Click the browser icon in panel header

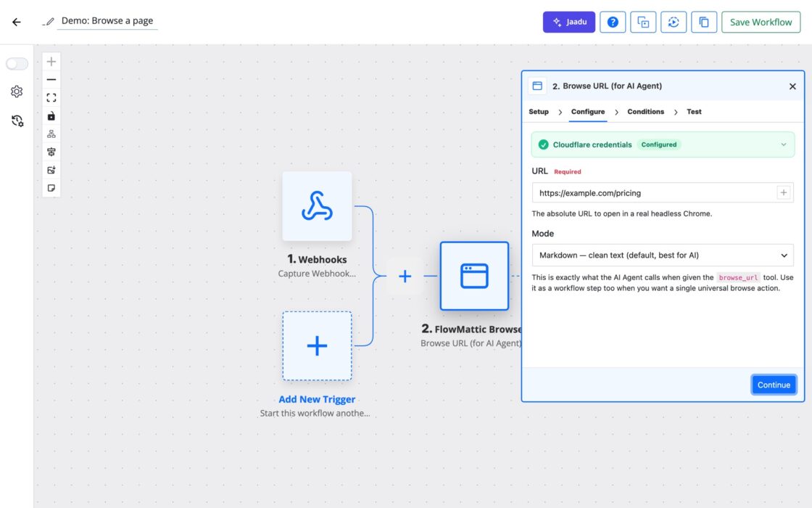click(537, 86)
